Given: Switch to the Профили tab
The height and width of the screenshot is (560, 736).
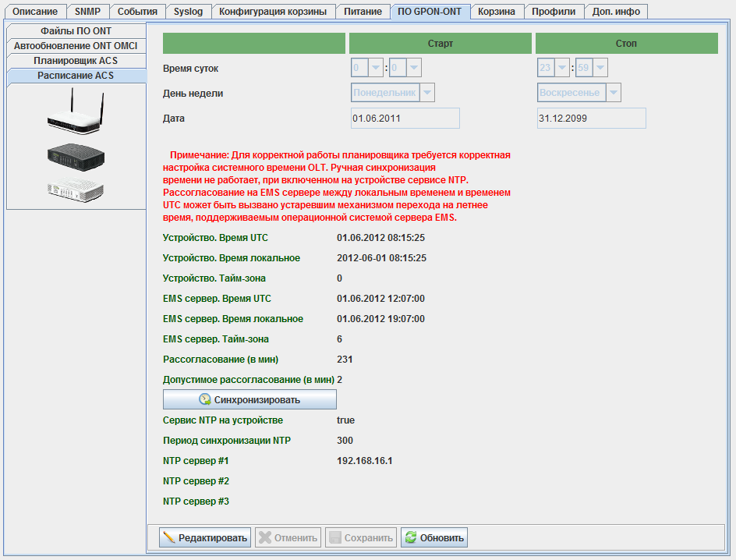Looking at the screenshot, I should pos(554,11).
